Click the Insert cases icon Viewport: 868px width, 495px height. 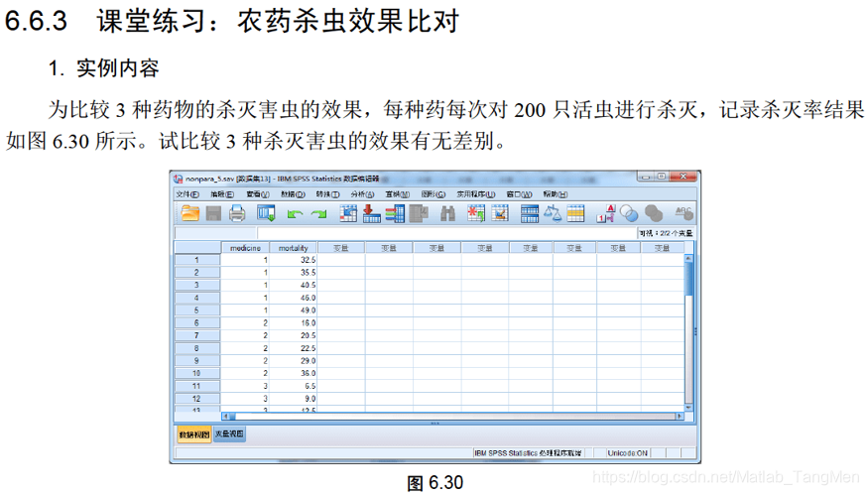(476, 213)
